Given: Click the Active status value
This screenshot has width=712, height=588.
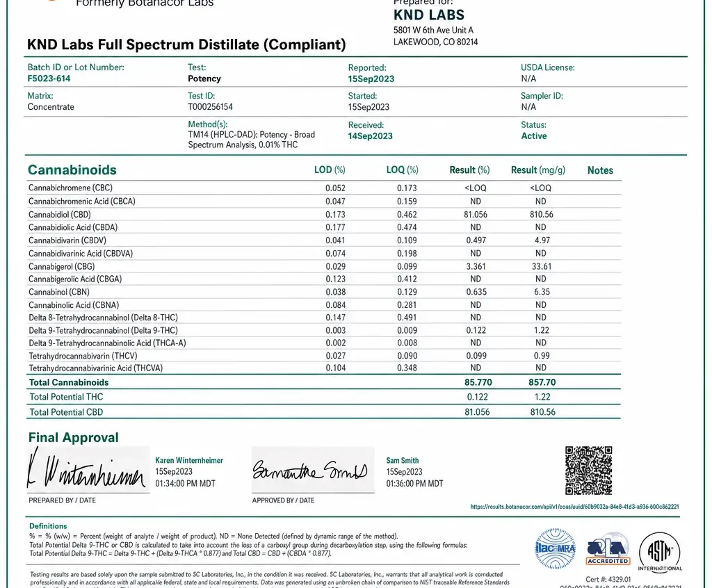Looking at the screenshot, I should click(x=533, y=136).
